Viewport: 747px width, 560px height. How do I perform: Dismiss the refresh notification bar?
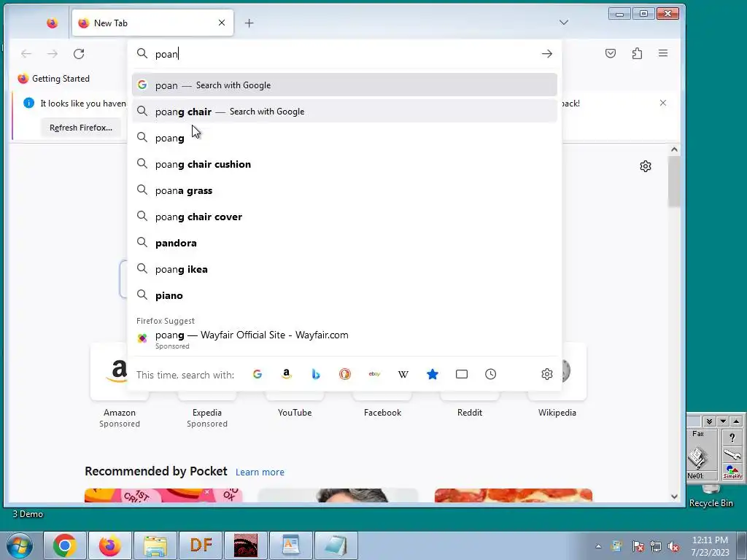pyautogui.click(x=662, y=103)
